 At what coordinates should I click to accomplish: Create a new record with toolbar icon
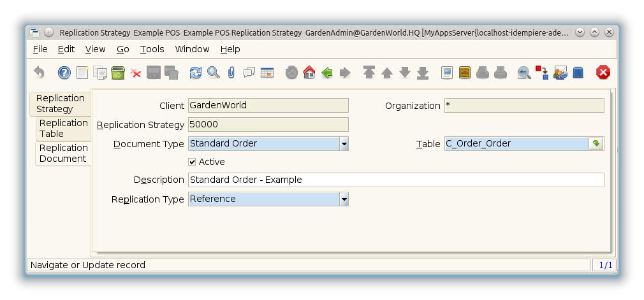[x=82, y=73]
